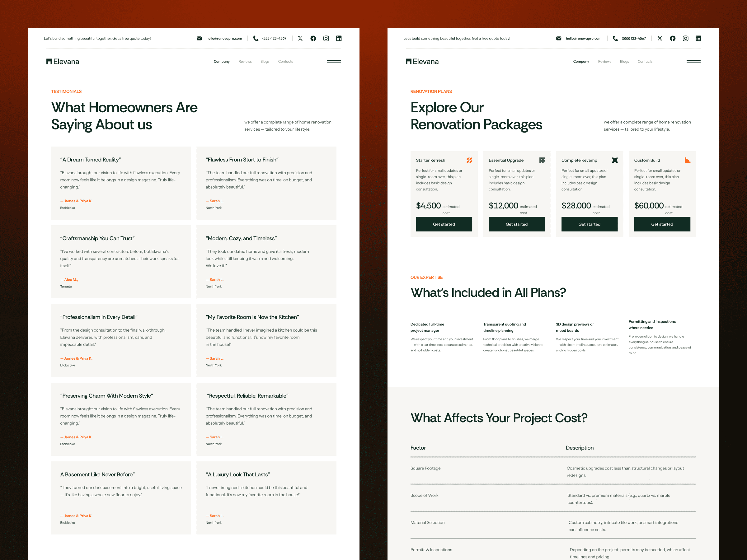Click the Essential Upgrade plan icon

click(542, 160)
